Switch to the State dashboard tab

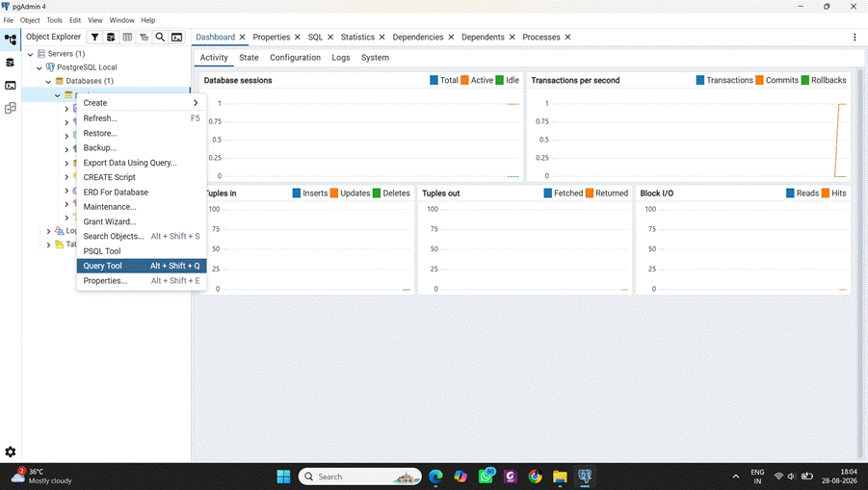pyautogui.click(x=249, y=58)
